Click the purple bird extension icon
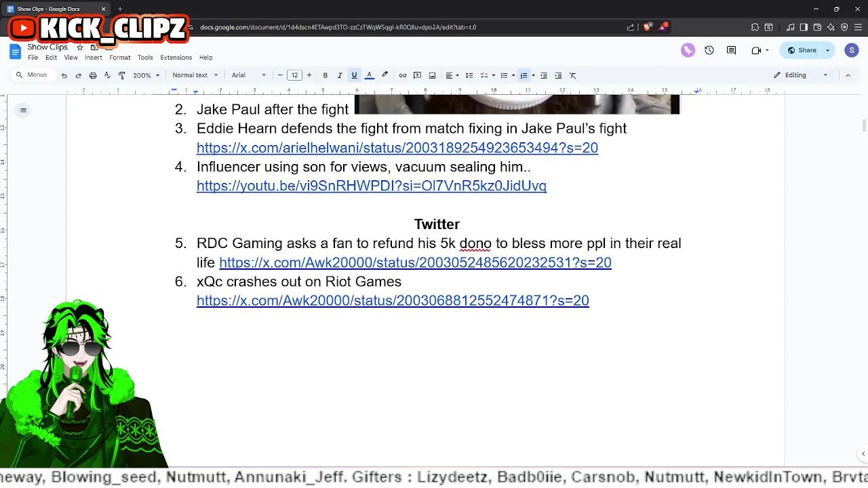 (688, 50)
